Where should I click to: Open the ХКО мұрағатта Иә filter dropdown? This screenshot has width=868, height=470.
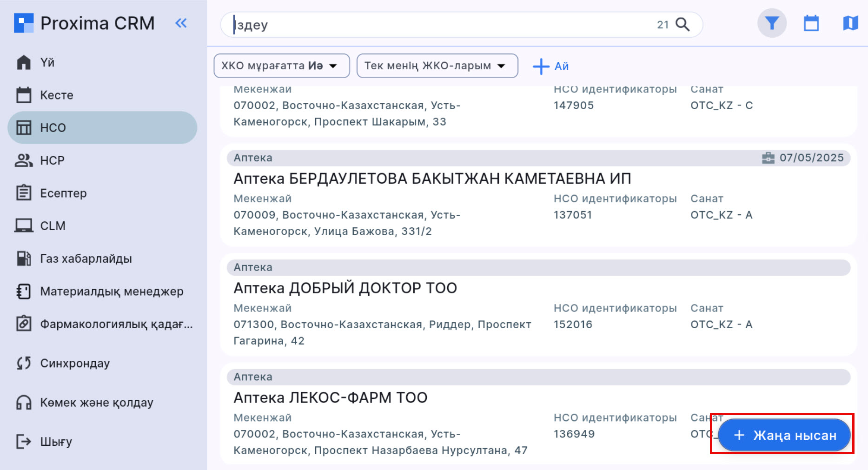[281, 66]
